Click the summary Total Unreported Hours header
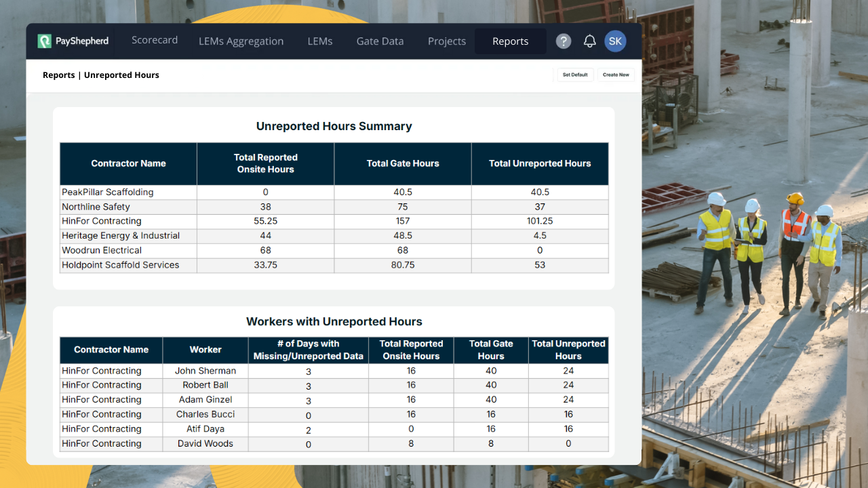868x488 pixels. coord(540,163)
